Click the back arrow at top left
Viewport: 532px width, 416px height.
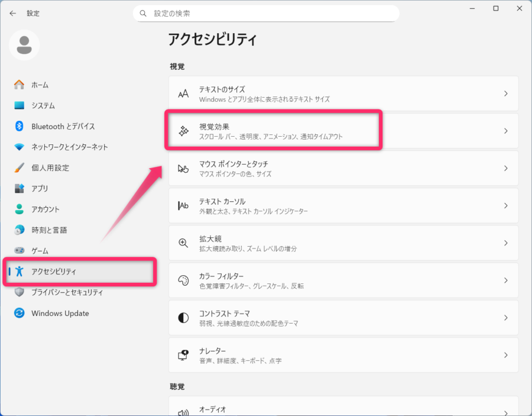coord(13,13)
